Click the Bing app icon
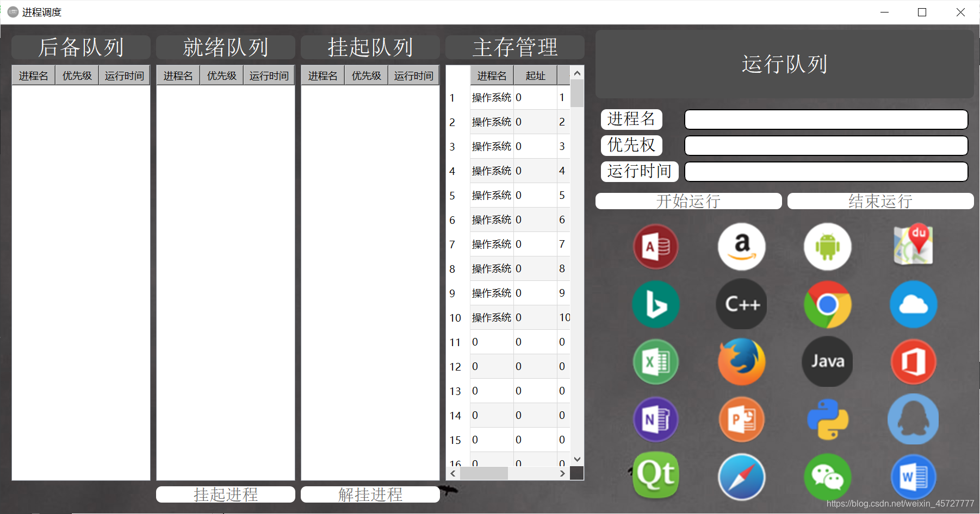980x514 pixels. [655, 304]
